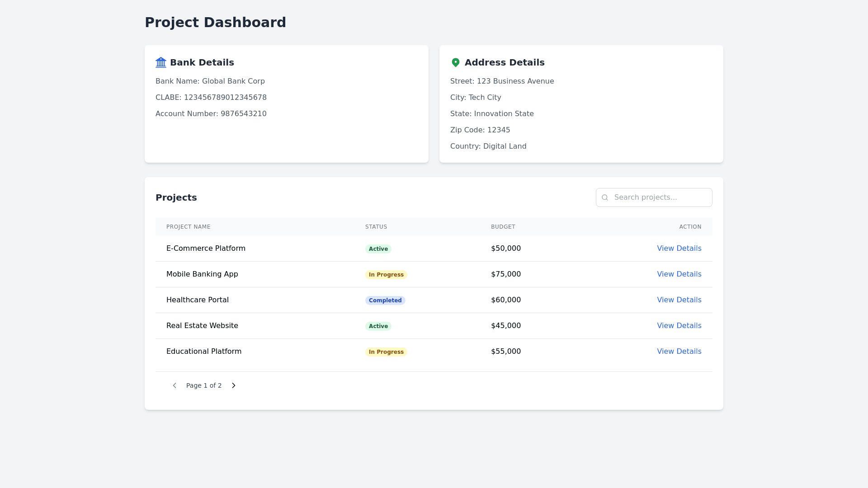The width and height of the screenshot is (868, 488).
Task: Click the right chevron to go to page 2
Action: 233,385
